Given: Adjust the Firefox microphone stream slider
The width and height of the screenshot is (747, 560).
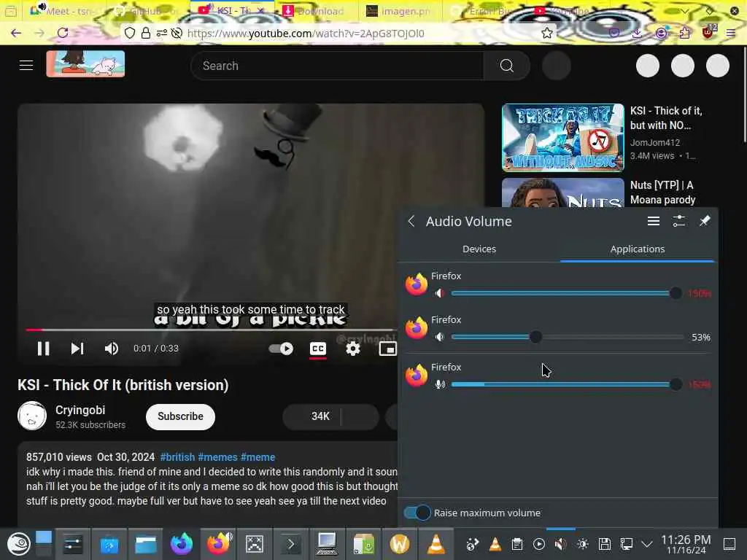Looking at the screenshot, I should pos(567,384).
